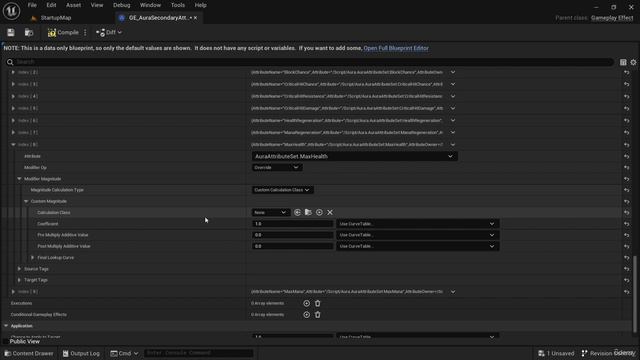Viewport: 640px width, 360px height.
Task: Collapse the Application category
Action: click(x=6, y=326)
